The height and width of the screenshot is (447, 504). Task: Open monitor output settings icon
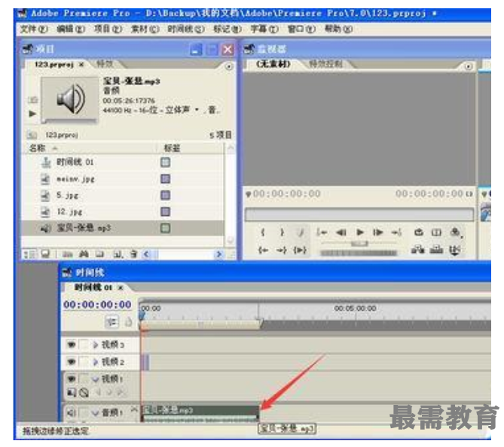tap(456, 233)
